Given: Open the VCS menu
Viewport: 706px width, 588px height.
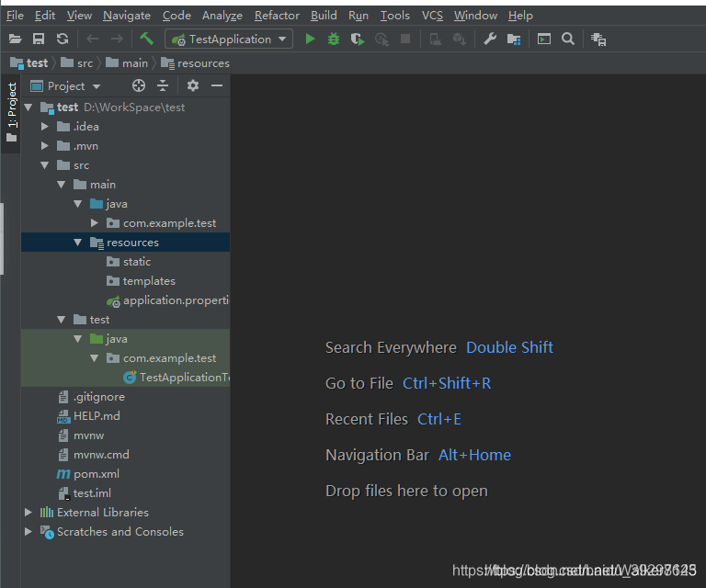Looking at the screenshot, I should pos(432,16).
